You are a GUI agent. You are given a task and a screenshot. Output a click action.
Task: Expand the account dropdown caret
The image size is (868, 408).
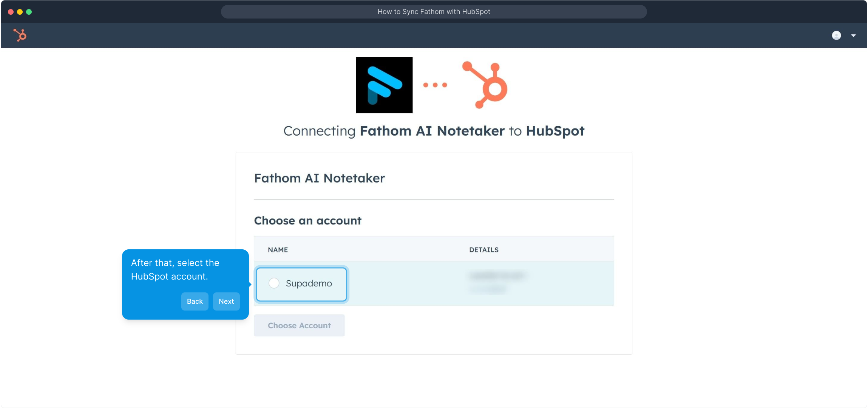click(x=853, y=36)
